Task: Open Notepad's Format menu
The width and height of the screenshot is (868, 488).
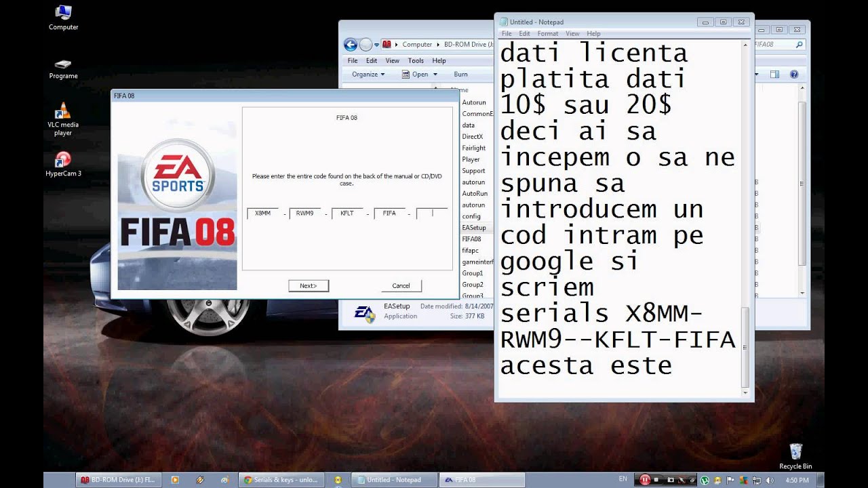Action: pyautogui.click(x=548, y=34)
